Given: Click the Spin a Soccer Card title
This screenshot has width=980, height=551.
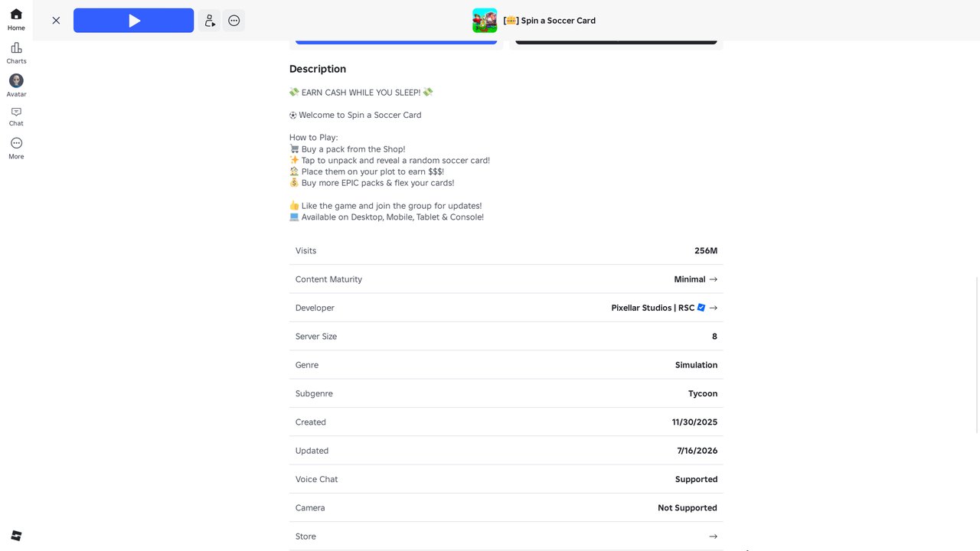Looking at the screenshot, I should (x=550, y=21).
